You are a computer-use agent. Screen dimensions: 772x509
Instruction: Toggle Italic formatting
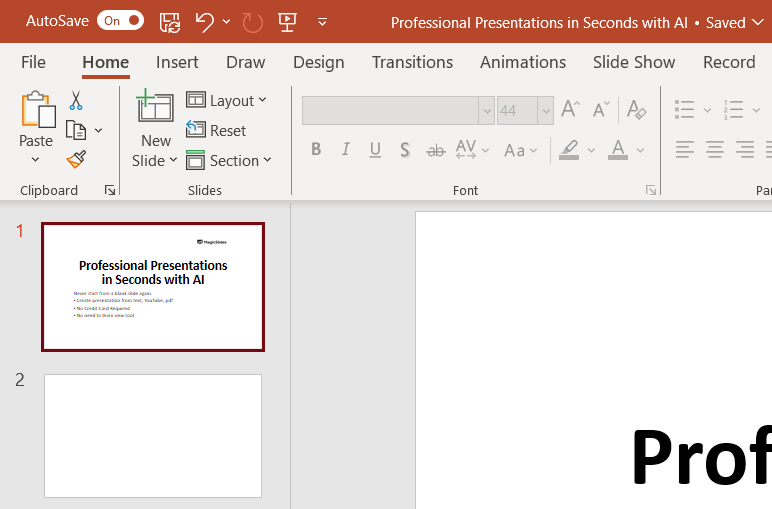(x=346, y=150)
